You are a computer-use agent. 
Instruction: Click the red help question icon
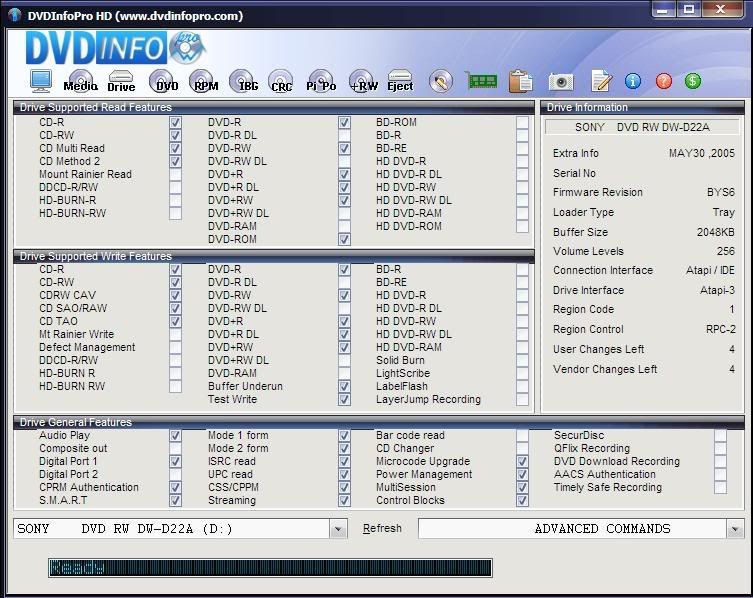(x=664, y=81)
